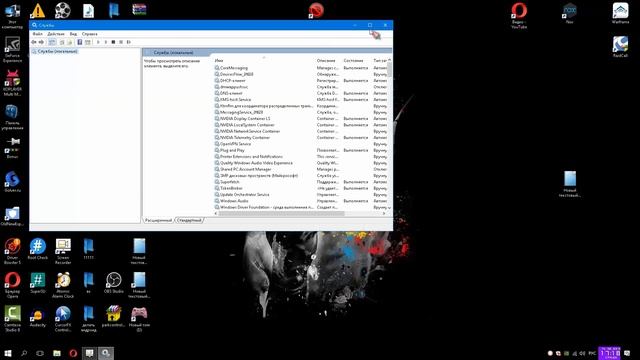640x360 pixels.
Task: Select the DNS-клиент service row
Action: point(301,93)
